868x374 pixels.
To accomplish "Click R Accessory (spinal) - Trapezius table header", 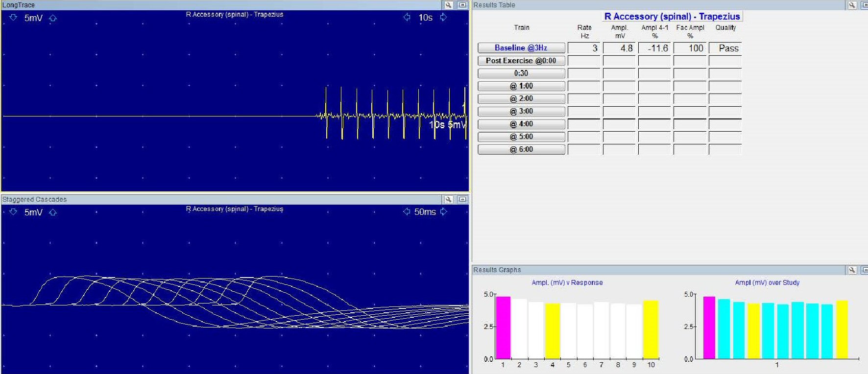I will pyautogui.click(x=672, y=16).
